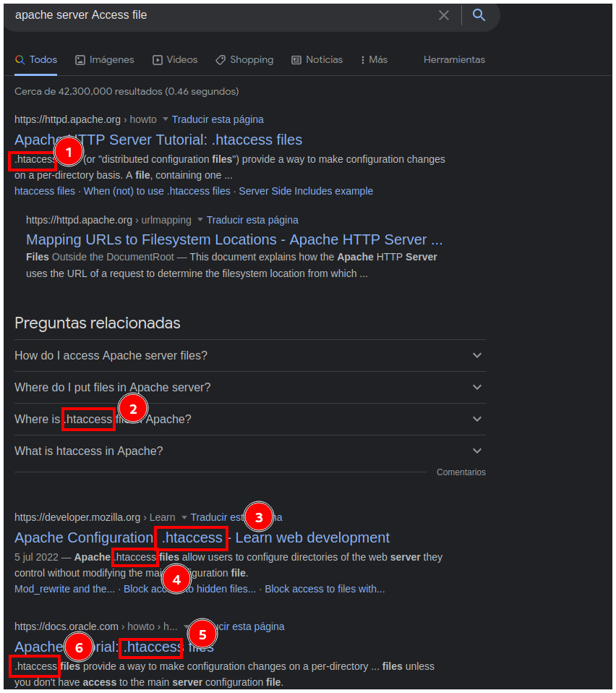Clear the search box with X icon
The image size is (616, 693).
444,15
